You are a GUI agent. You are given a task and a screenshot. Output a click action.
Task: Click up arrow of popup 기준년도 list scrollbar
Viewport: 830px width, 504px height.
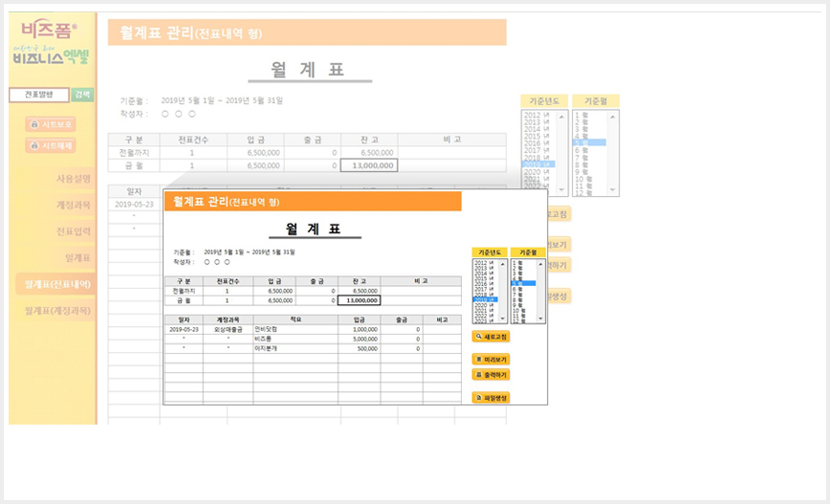502,264
